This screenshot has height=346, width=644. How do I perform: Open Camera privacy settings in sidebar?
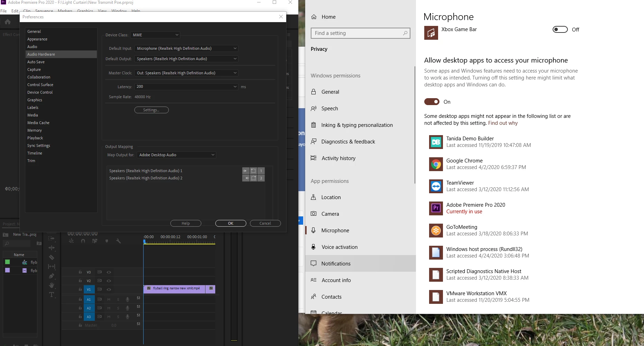361,214
